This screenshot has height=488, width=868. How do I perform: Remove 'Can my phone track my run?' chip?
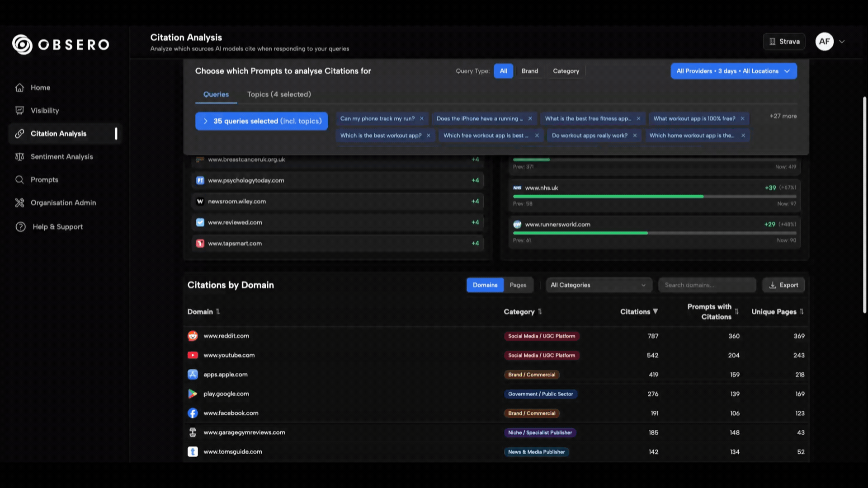click(x=422, y=119)
